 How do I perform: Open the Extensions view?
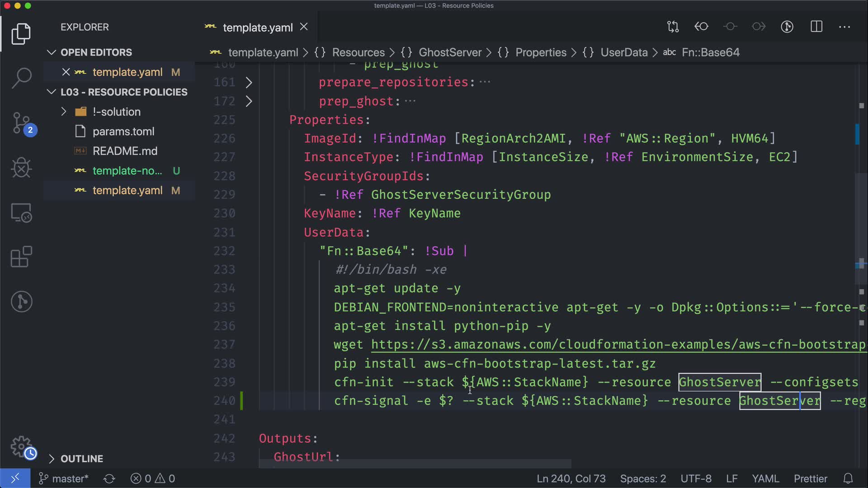[21, 257]
